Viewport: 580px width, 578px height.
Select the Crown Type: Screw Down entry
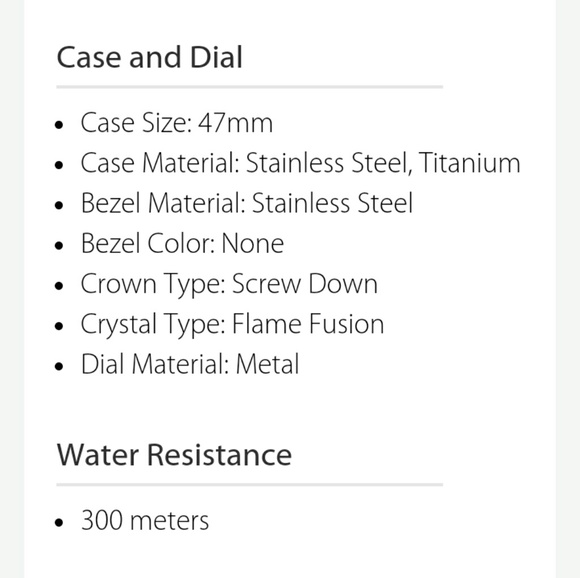click(x=229, y=284)
